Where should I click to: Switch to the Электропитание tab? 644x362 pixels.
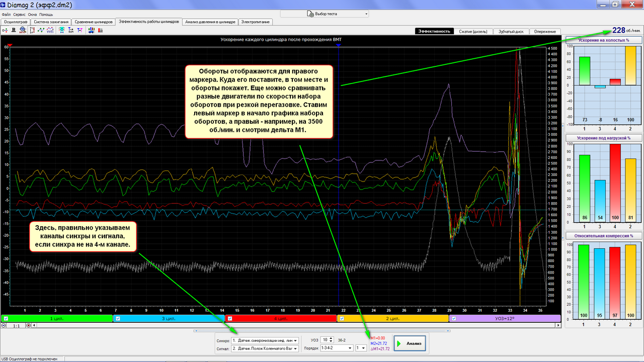[x=256, y=22]
